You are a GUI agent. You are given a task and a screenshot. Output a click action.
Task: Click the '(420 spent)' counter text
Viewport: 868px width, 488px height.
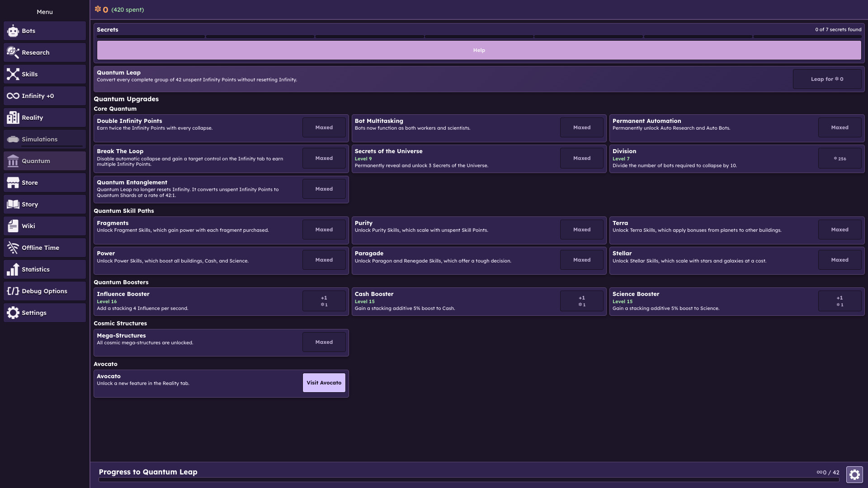127,9
